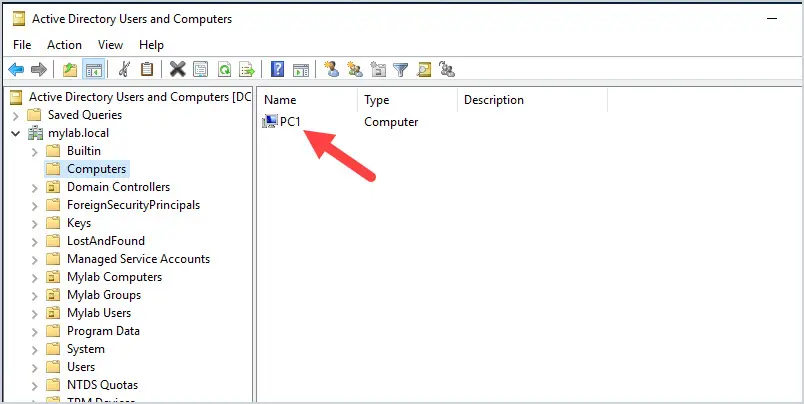Viewport: 804px width, 404px height.
Task: Select the Mylab Computers tree item
Action: point(114,277)
